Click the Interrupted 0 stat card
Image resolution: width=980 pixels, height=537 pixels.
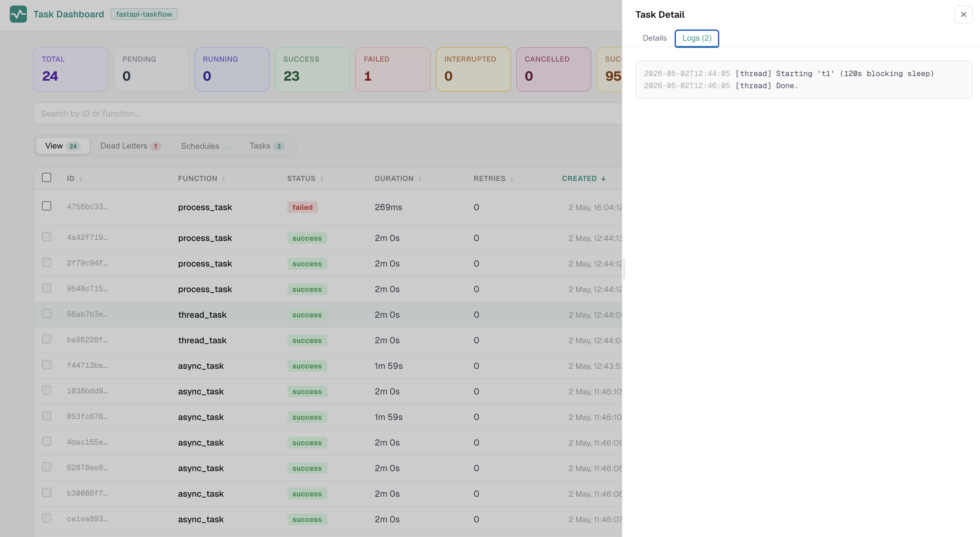click(x=473, y=69)
